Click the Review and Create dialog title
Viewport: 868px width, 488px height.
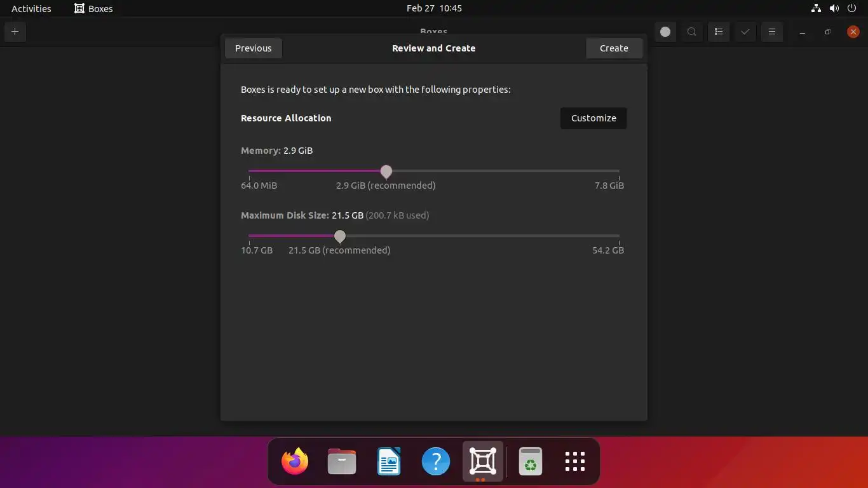click(x=434, y=48)
